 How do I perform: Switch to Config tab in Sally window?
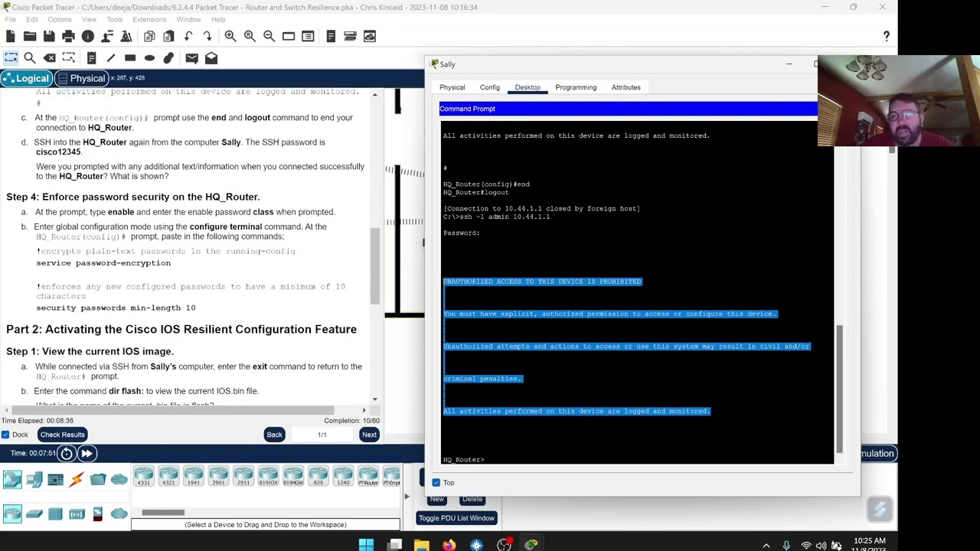coord(489,87)
